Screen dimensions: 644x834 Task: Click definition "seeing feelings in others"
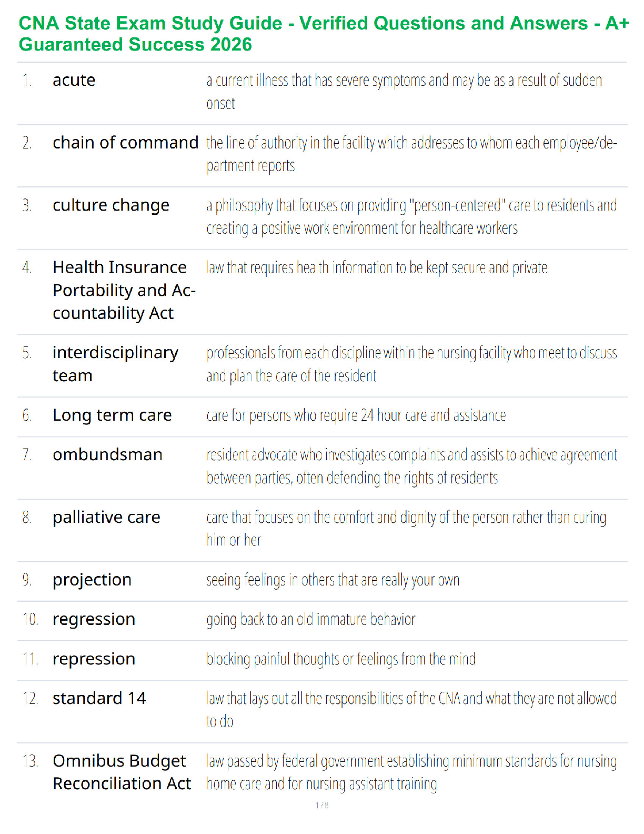[333, 580]
